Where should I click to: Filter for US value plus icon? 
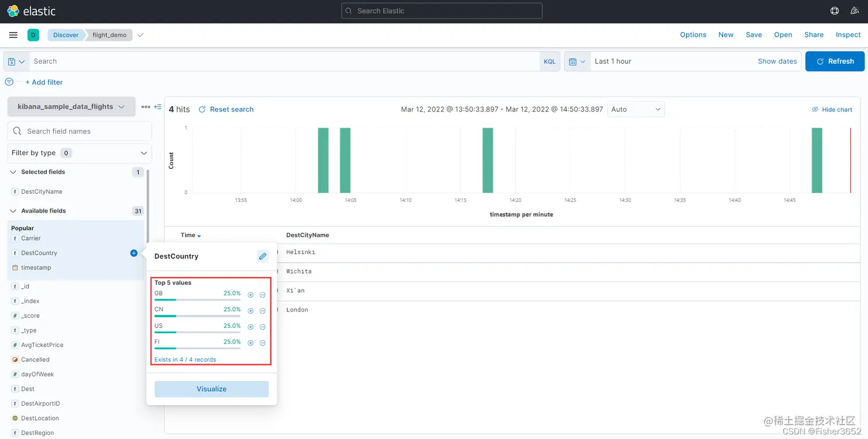[250, 327]
